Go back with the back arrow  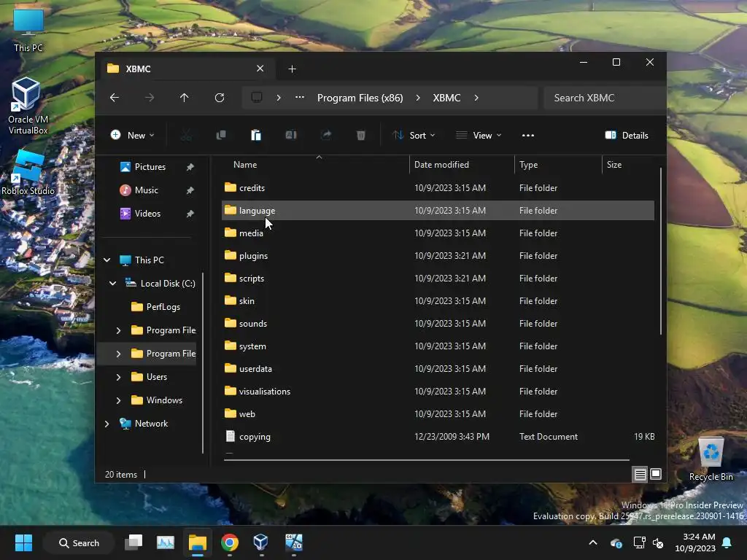115,98
